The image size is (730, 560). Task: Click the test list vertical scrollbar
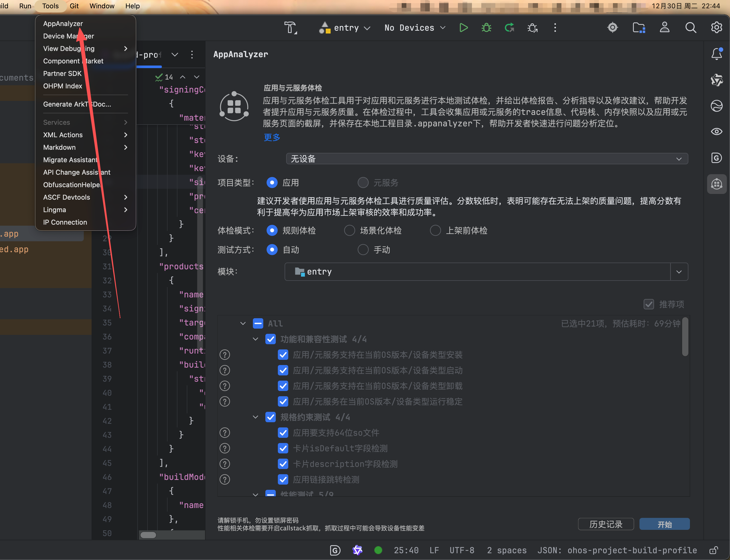pyautogui.click(x=685, y=337)
